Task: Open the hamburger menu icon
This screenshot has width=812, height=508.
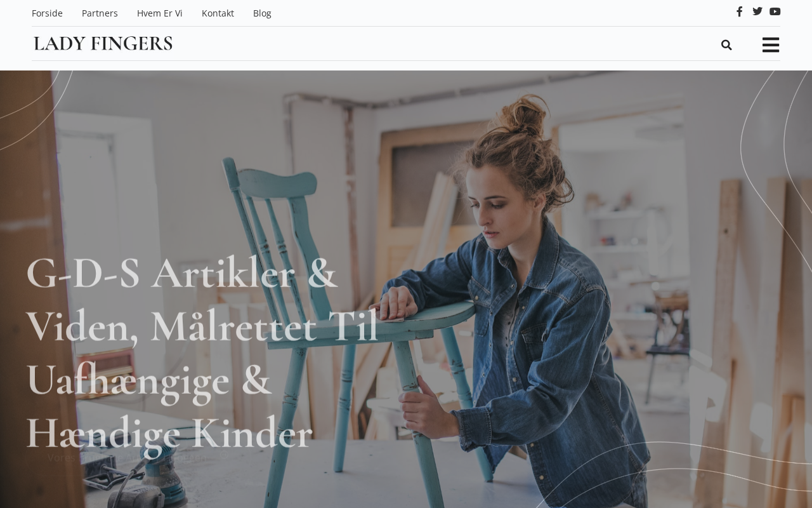Action: (x=771, y=44)
